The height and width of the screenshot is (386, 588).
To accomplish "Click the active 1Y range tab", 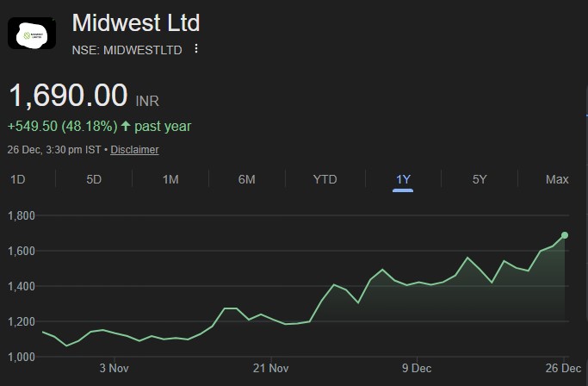I will click(x=403, y=179).
